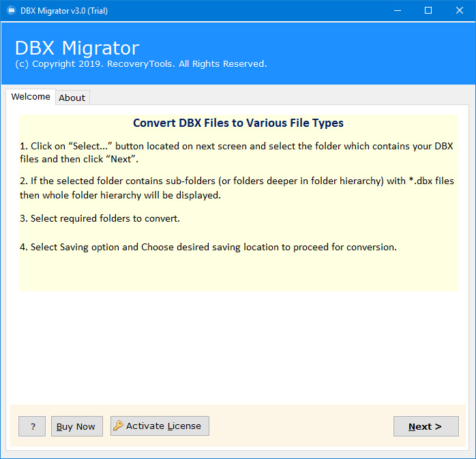Close the DBX Migrator window

(460, 11)
